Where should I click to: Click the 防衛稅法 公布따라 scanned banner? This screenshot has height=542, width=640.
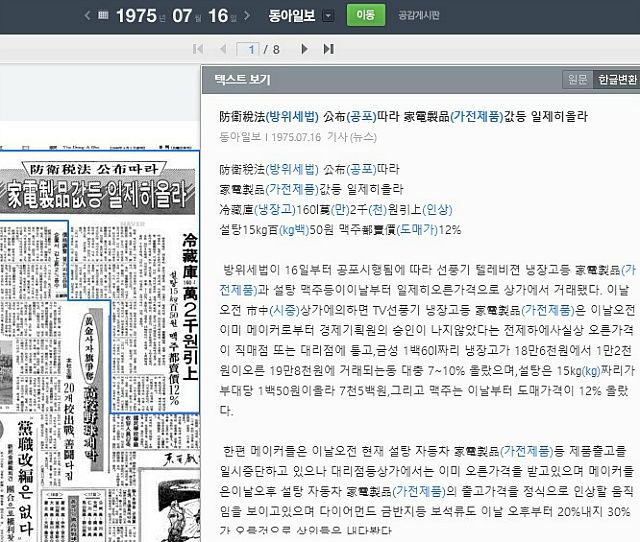coord(94,169)
